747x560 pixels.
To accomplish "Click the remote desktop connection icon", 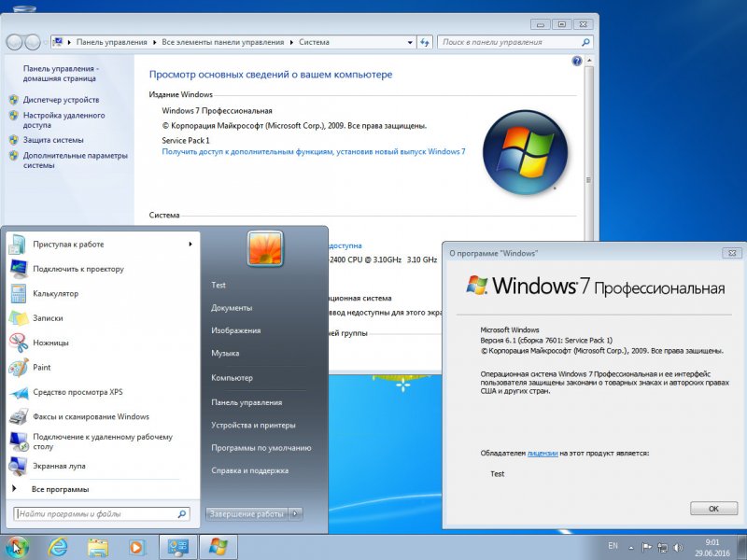I will [x=18, y=441].
